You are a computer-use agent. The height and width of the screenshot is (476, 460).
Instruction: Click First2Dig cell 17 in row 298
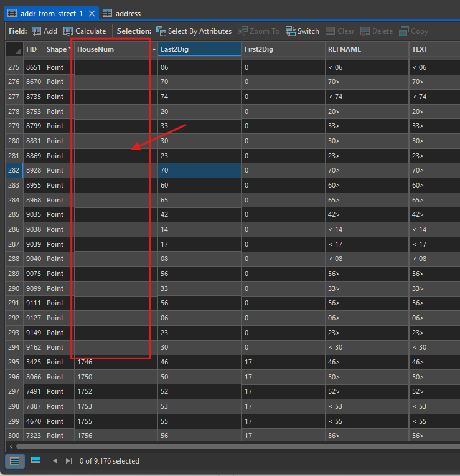tap(283, 406)
